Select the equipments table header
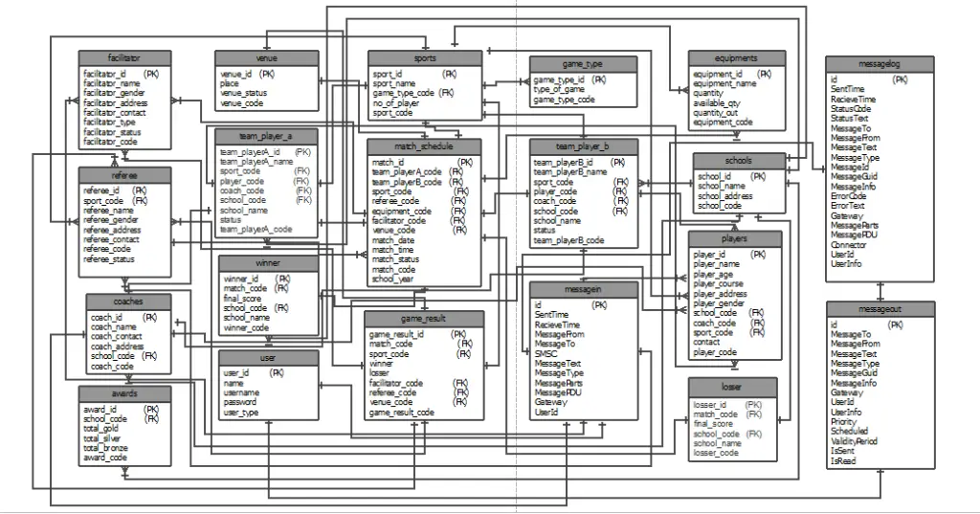 click(x=736, y=58)
